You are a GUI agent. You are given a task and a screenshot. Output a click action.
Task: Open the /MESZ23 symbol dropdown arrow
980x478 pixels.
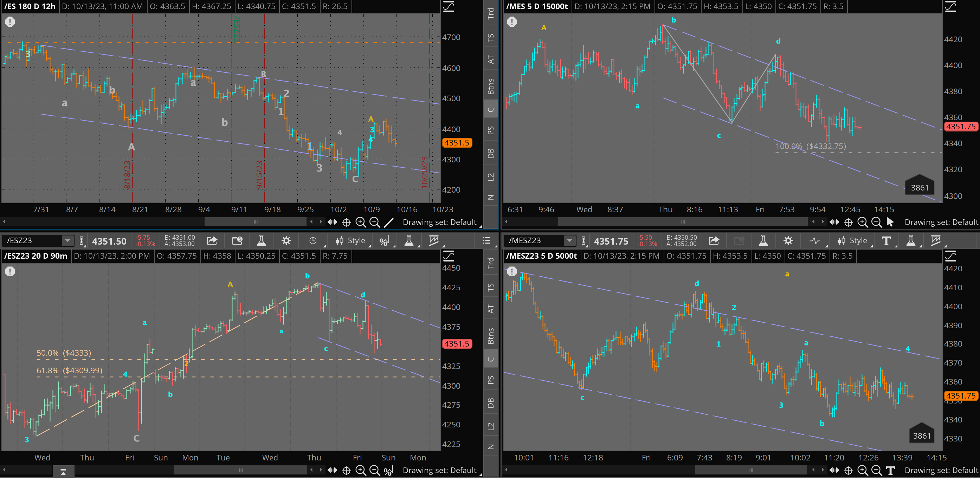(x=569, y=241)
